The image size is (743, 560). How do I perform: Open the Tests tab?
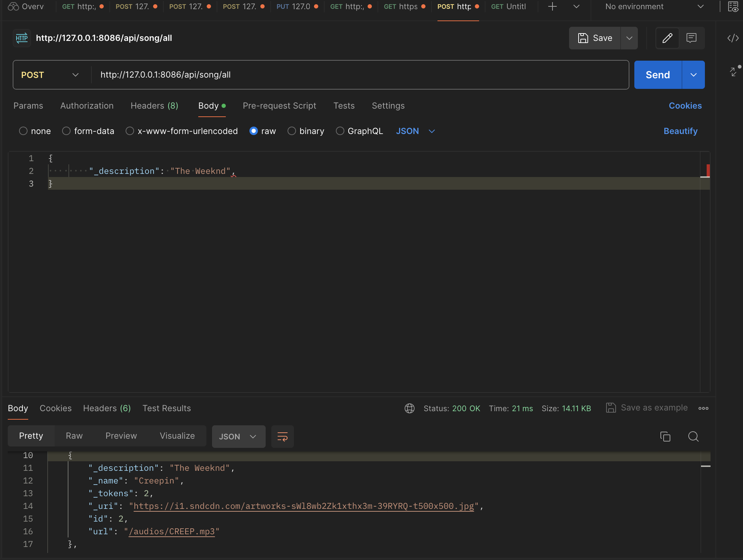pos(344,106)
